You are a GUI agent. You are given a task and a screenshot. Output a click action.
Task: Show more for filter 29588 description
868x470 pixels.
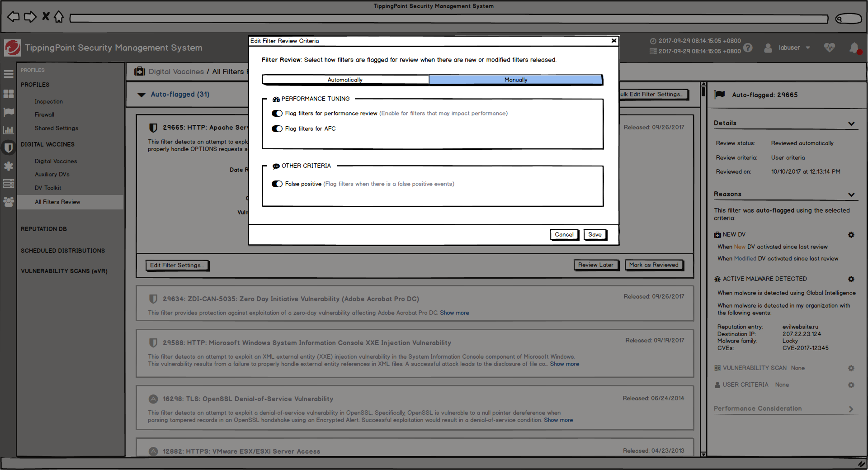click(564, 364)
